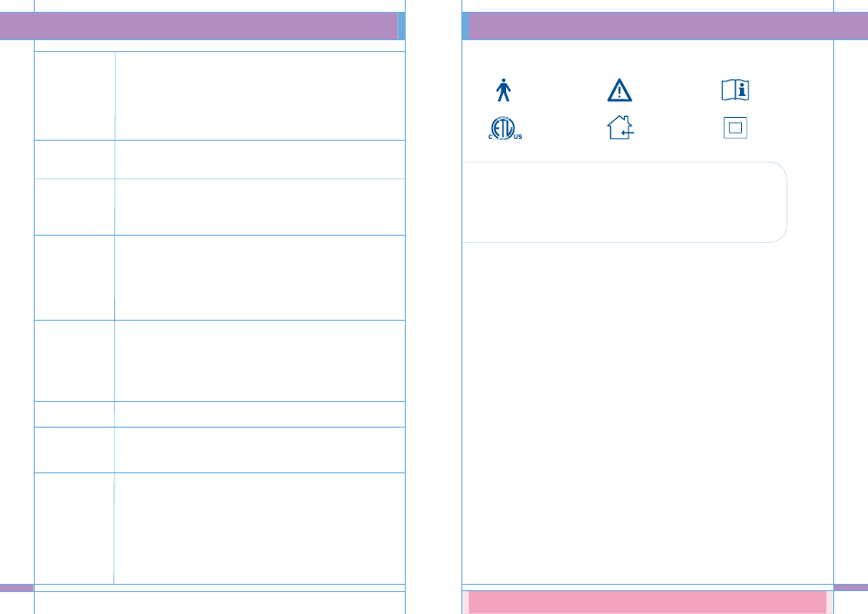Select the first table row's narrow left cell
This screenshot has height=614, width=868.
(x=75, y=96)
